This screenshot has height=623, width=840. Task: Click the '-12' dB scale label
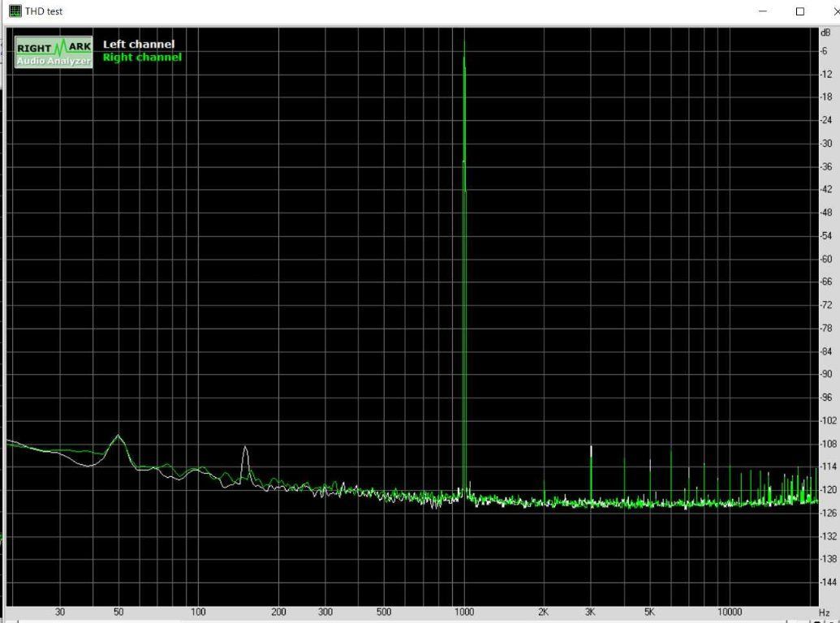click(x=825, y=74)
